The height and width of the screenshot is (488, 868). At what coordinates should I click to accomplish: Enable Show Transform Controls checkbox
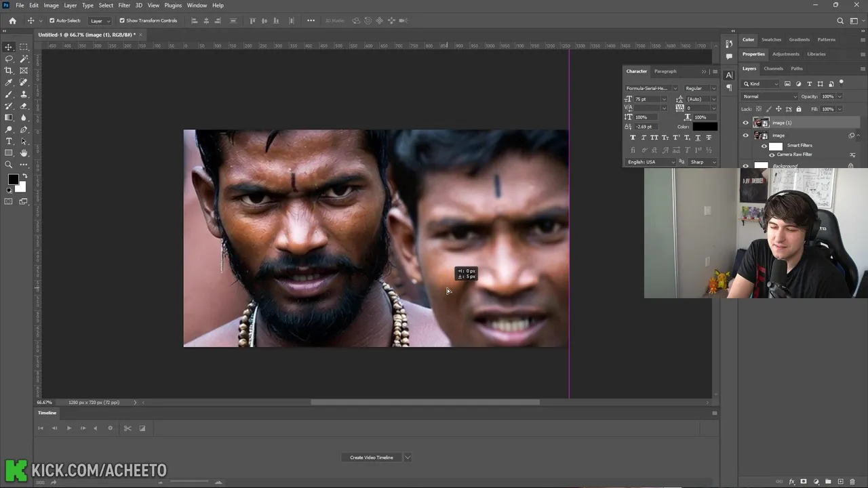point(122,20)
